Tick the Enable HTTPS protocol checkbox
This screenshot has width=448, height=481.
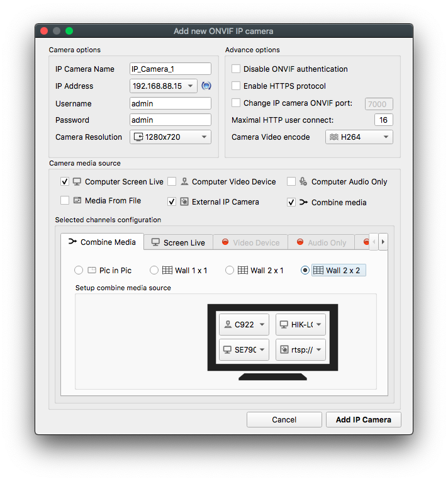coord(236,86)
